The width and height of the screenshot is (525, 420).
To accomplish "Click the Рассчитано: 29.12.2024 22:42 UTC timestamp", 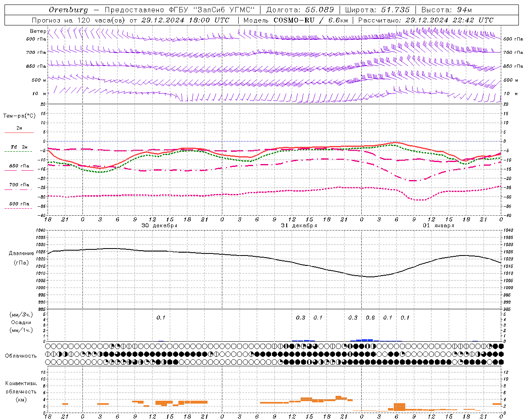I will 426,20.
